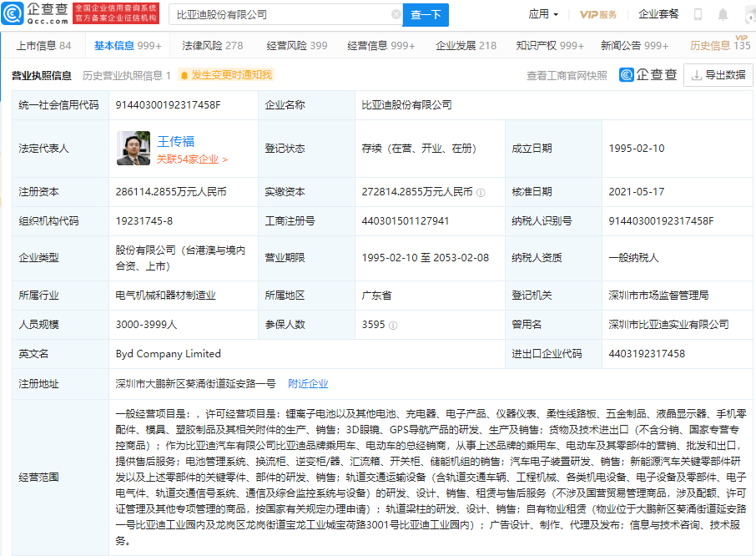Click the 查一下 search button

pyautogui.click(x=426, y=15)
